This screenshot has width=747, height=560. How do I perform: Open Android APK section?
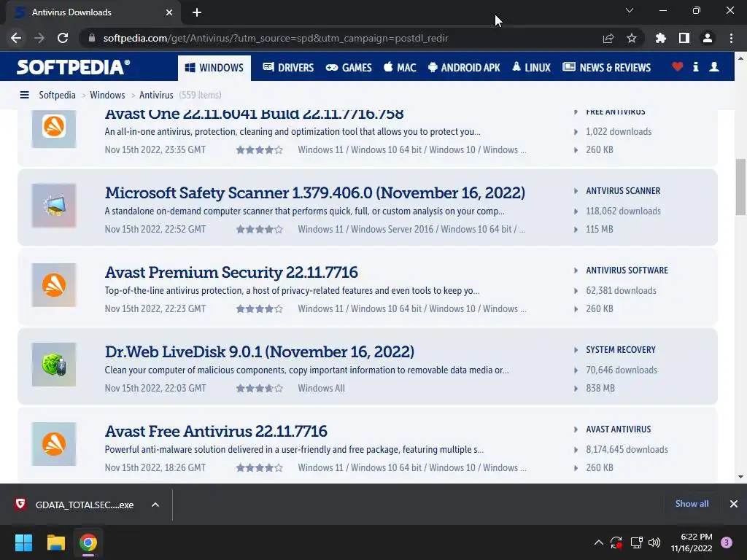point(464,68)
